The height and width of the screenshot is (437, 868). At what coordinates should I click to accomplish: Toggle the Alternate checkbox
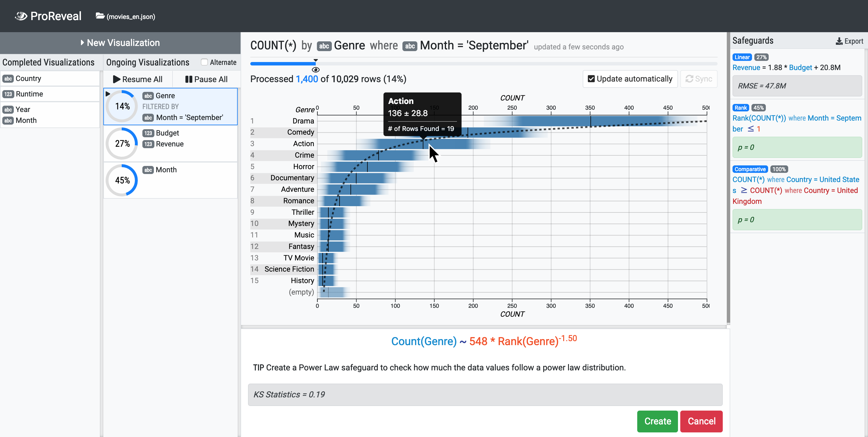[x=204, y=62]
